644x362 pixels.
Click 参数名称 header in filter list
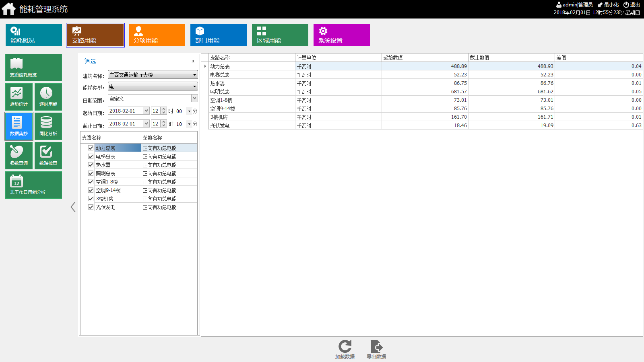point(169,138)
